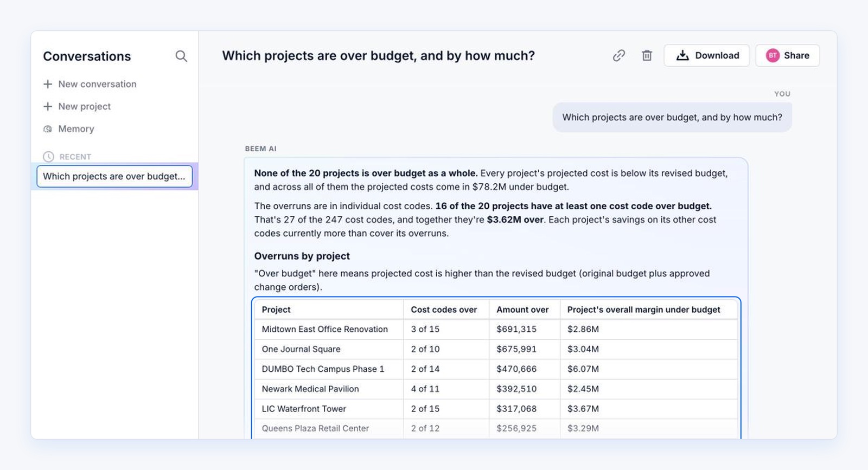Share this conversation

[x=787, y=55]
